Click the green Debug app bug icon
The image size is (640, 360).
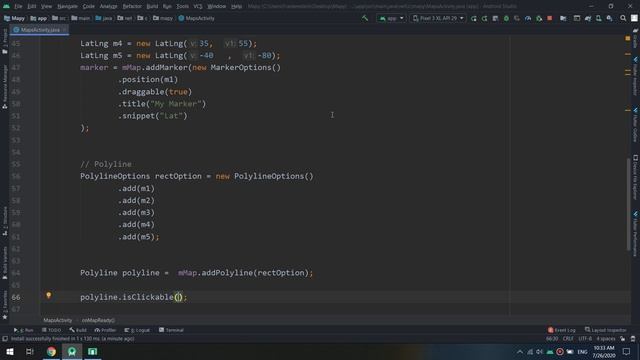coord(506,18)
